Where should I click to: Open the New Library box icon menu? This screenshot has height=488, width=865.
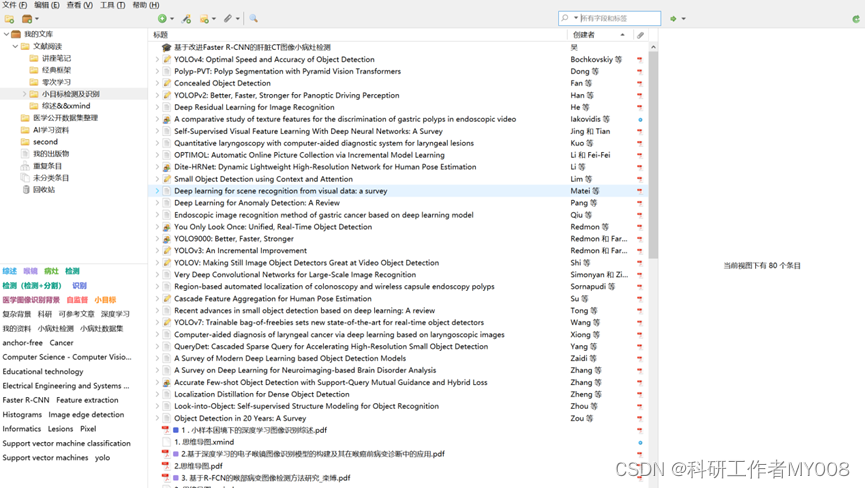click(30, 19)
